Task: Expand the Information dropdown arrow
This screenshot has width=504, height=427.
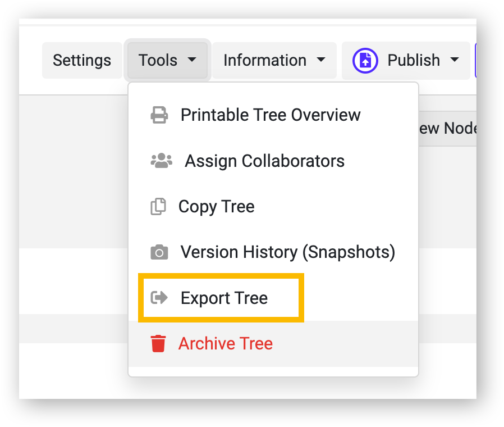Action: (321, 60)
